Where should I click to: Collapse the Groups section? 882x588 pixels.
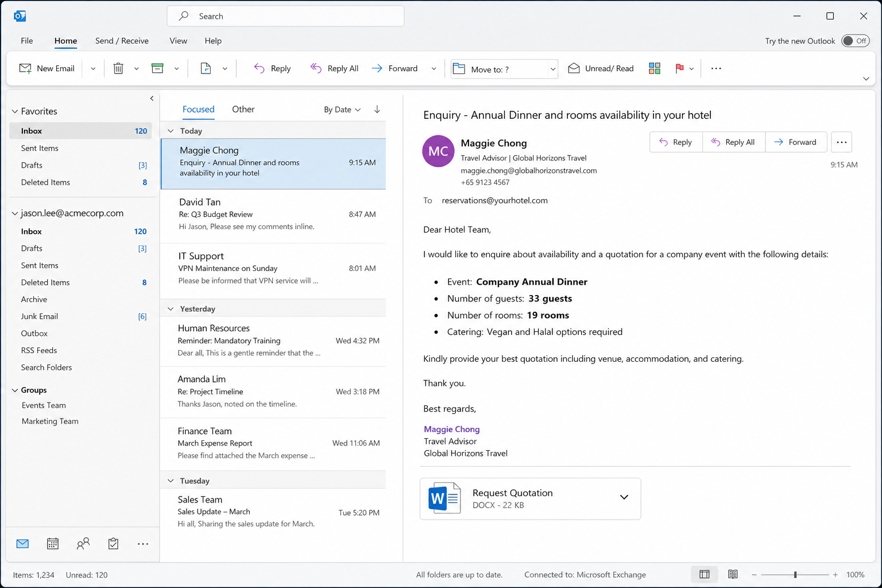point(15,390)
